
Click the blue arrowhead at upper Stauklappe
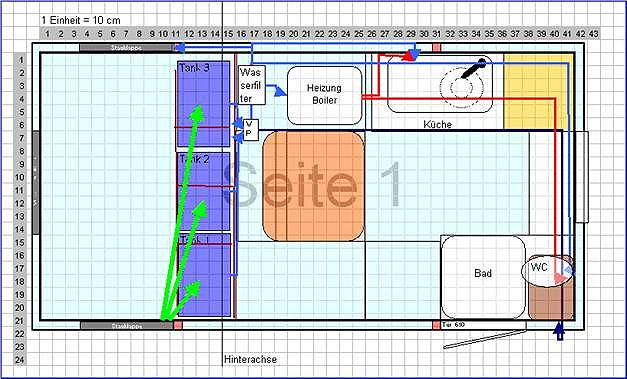click(x=180, y=48)
